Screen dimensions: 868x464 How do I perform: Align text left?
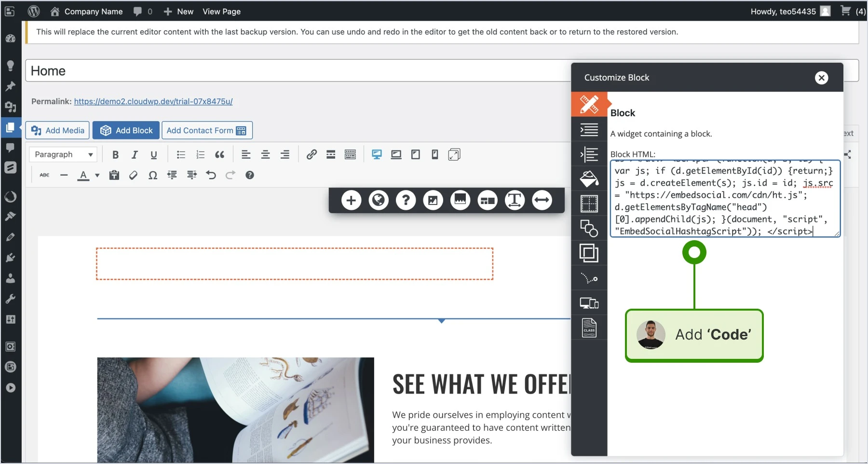coord(246,154)
